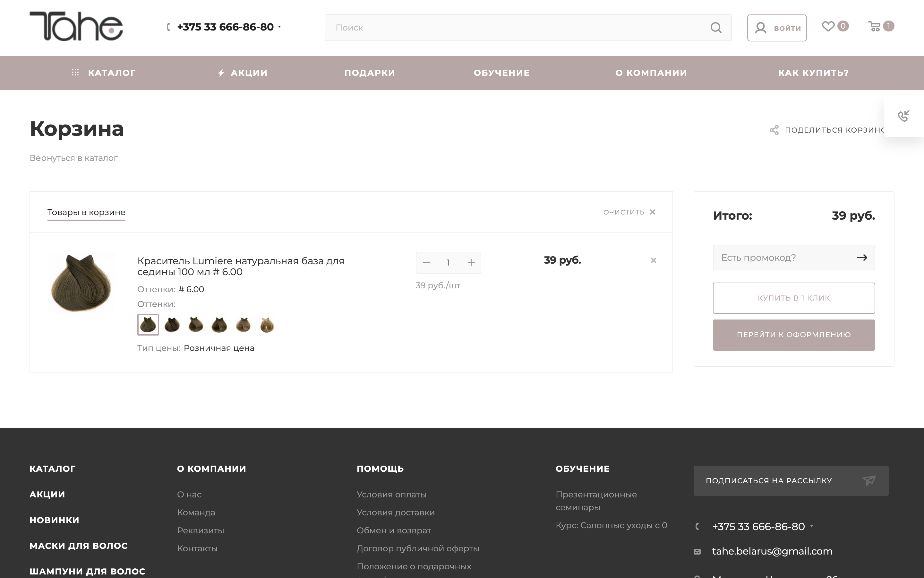This screenshot has height=578, width=924.
Task: Expand the footer phone number dropdown arrow
Action: click(812, 526)
